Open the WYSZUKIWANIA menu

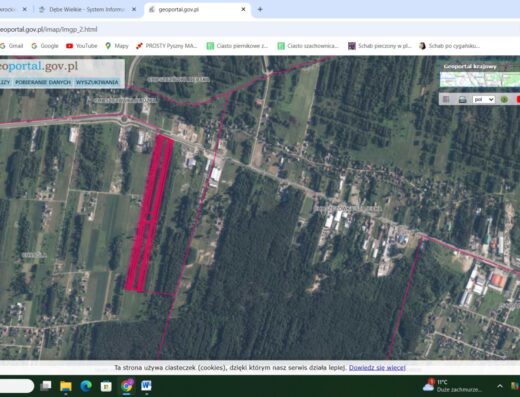[x=97, y=82]
